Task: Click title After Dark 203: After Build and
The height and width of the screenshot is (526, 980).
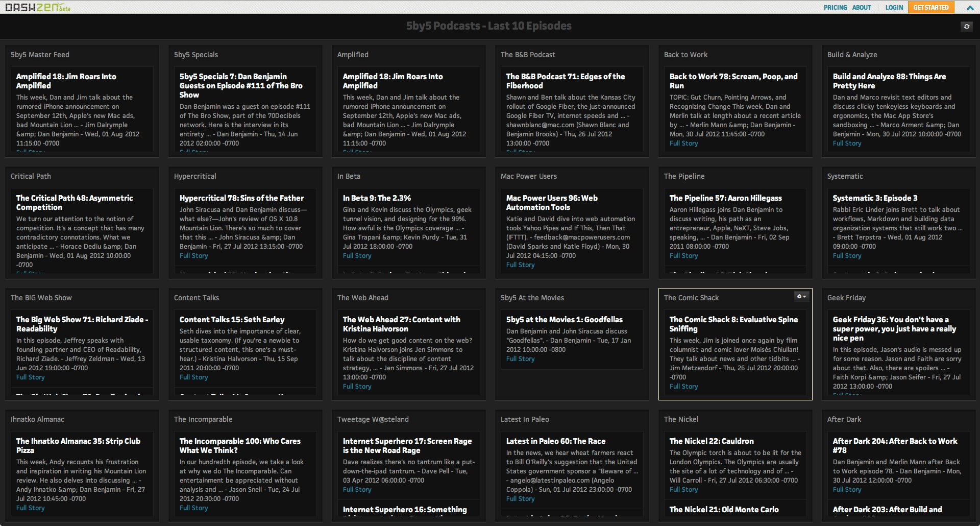Action: coord(887,510)
